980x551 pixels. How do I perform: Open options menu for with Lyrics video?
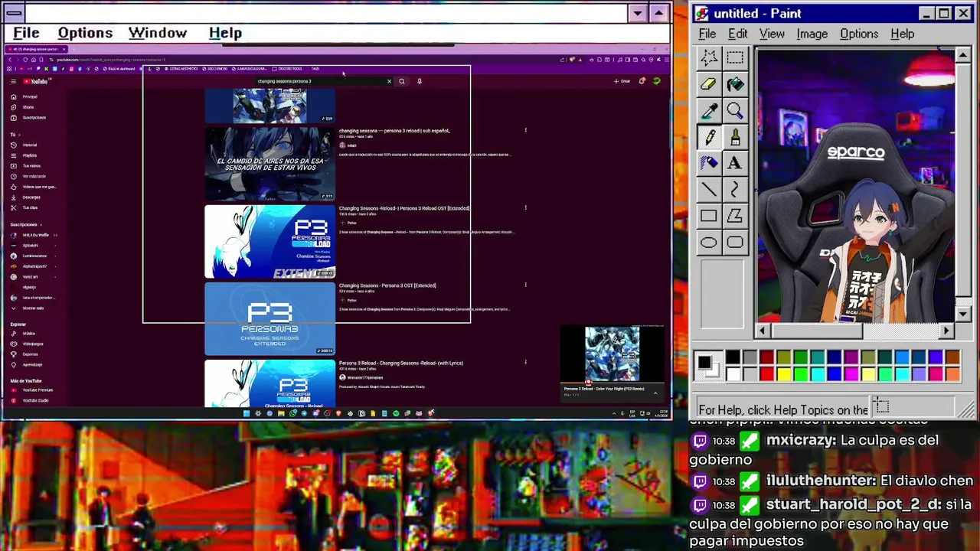coord(525,362)
